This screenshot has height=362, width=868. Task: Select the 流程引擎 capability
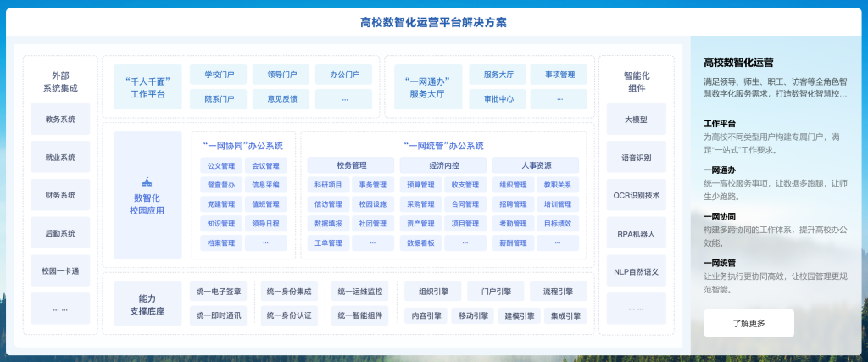(558, 292)
